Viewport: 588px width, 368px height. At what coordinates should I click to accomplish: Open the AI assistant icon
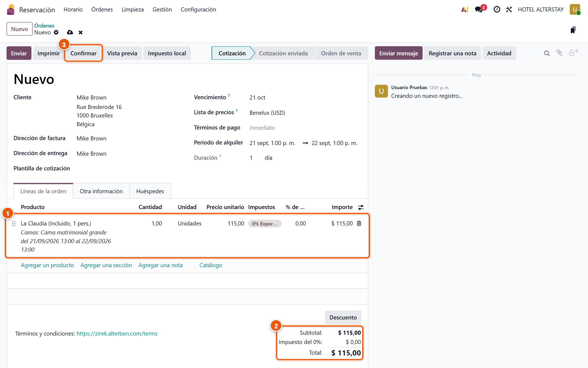pyautogui.click(x=465, y=10)
